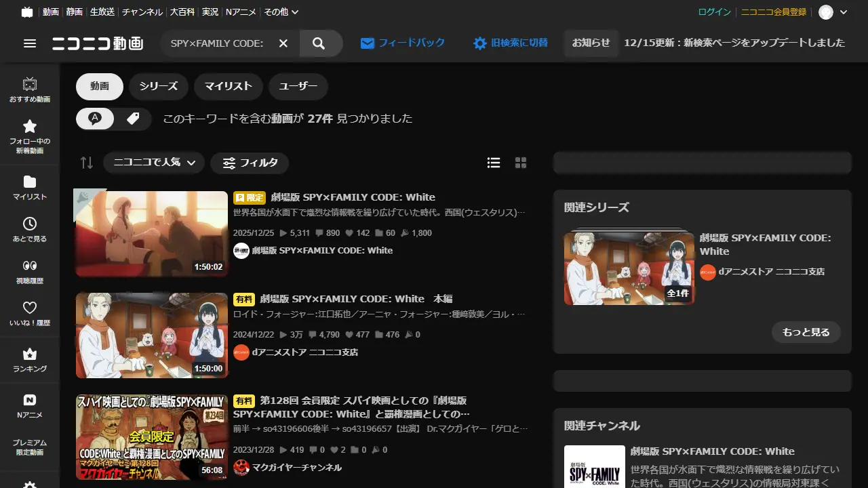Viewport: 868px width, 488px height.
Task: Click the ログイン link
Action: [714, 12]
